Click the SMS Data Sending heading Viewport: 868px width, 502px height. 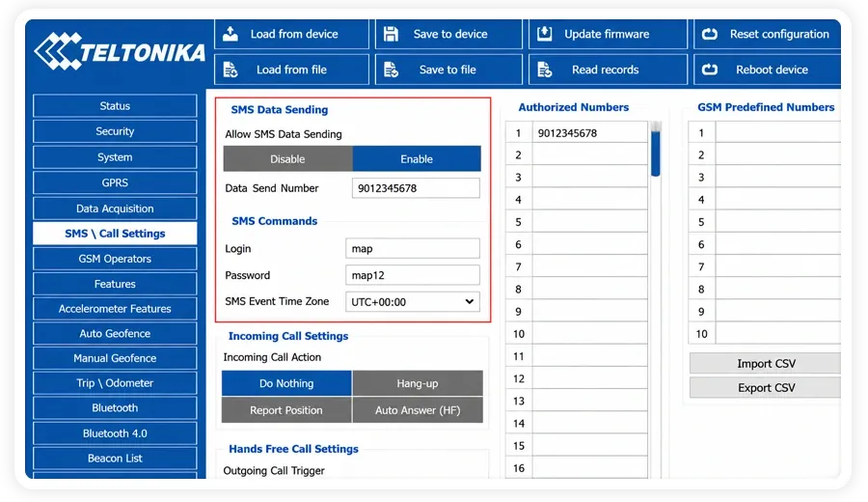[280, 110]
